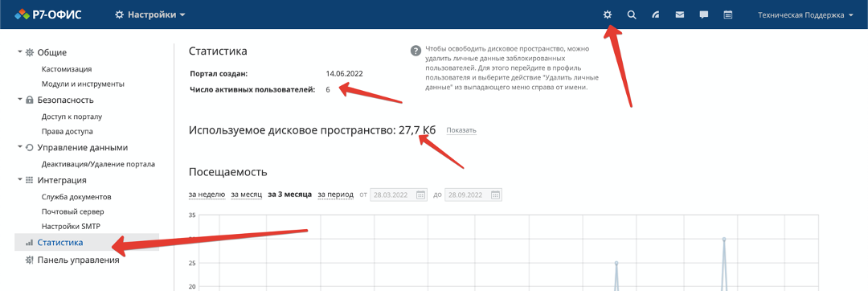Open Панель управления in sidebar
868x291 pixels.
pyautogui.click(x=78, y=260)
